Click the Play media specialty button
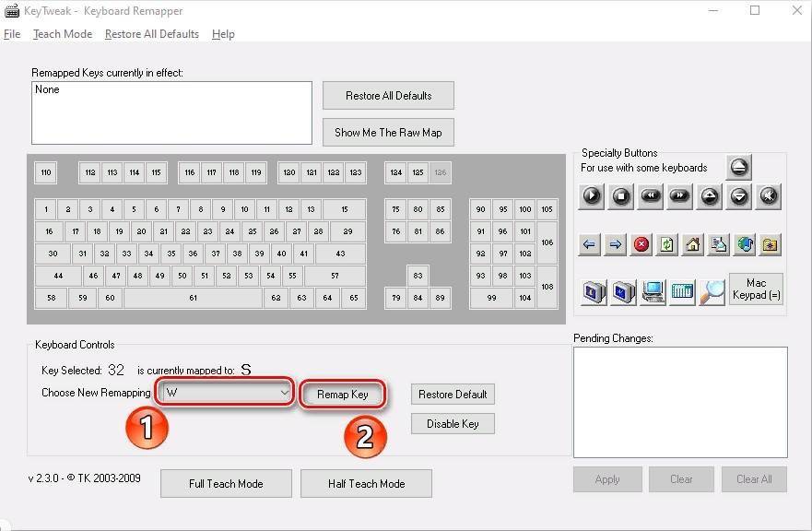 pos(592,195)
